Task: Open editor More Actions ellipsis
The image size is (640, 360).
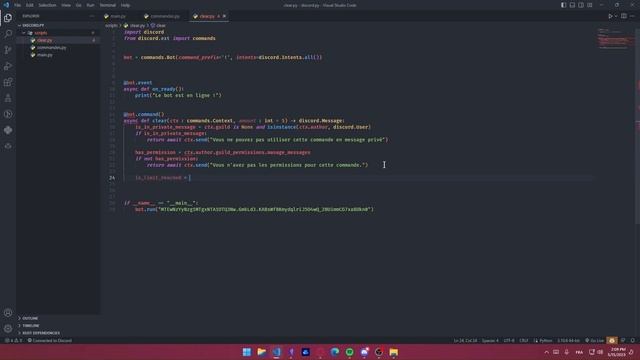Action: pos(632,16)
